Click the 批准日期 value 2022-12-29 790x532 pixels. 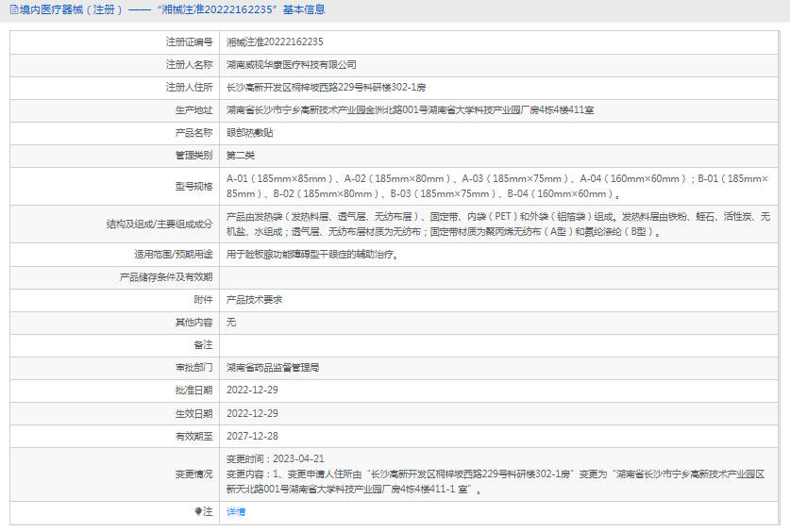[252, 390]
